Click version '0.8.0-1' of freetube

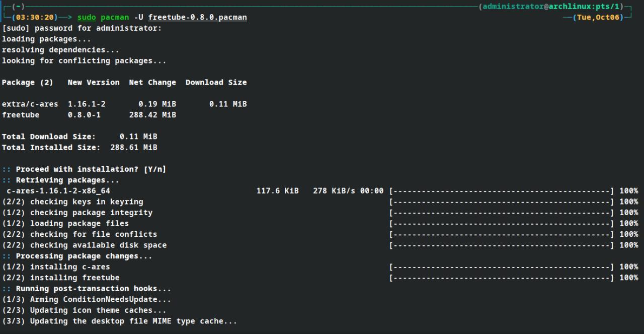click(85, 115)
